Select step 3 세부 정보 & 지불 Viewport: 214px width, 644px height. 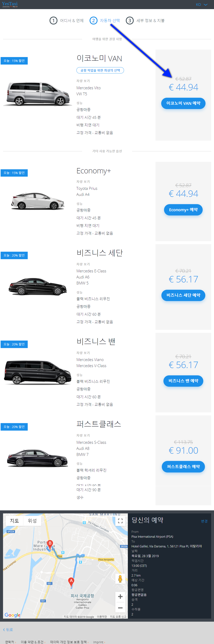point(145,20)
